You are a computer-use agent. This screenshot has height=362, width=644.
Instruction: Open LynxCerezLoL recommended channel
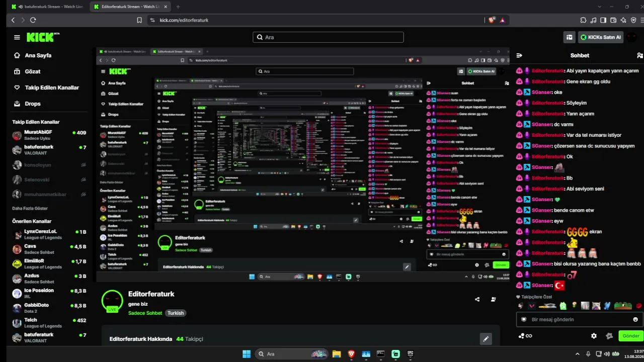pyautogui.click(x=49, y=234)
